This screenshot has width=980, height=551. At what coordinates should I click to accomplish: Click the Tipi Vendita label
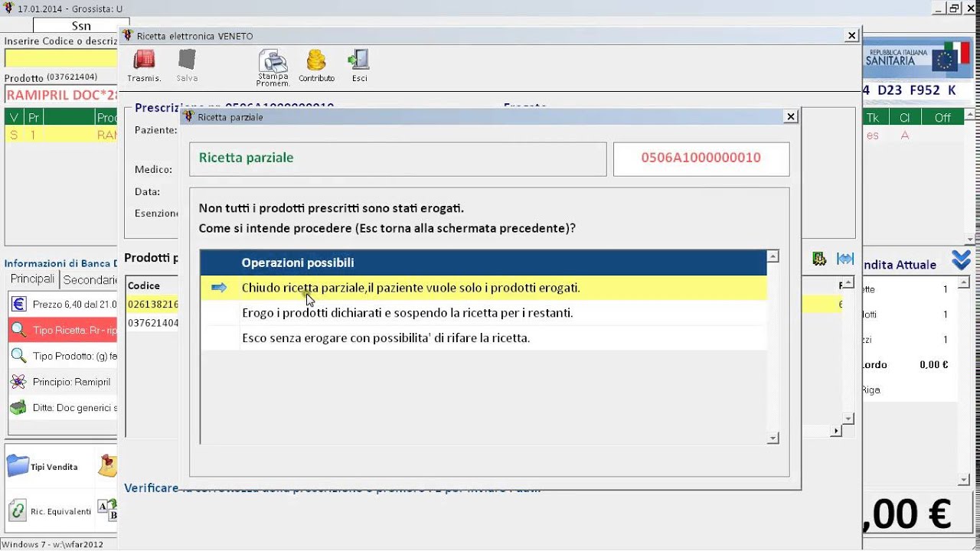pos(54,467)
